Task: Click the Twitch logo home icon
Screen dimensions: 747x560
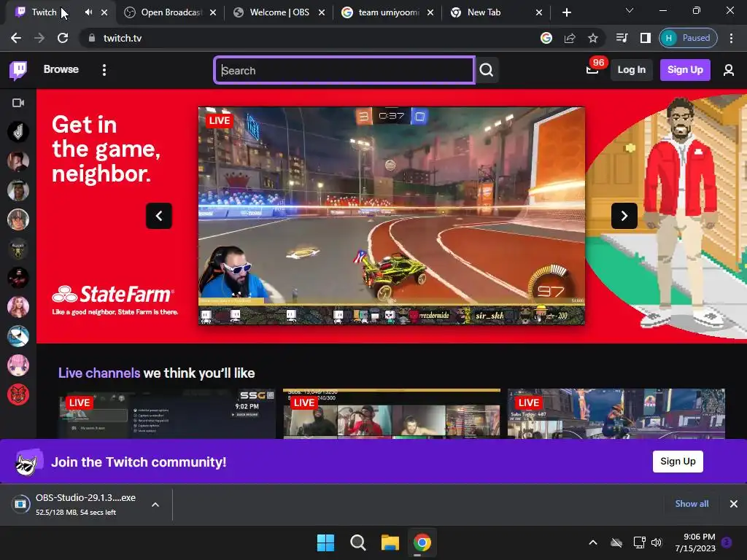Action: tap(18, 70)
